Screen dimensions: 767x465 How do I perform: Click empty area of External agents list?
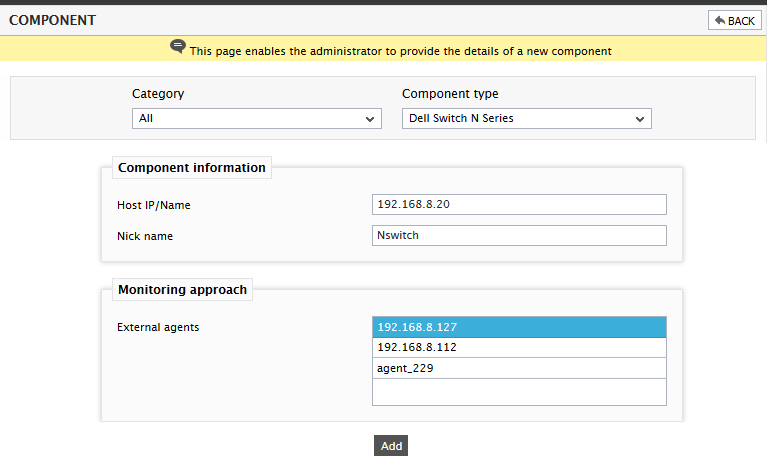coord(519,392)
